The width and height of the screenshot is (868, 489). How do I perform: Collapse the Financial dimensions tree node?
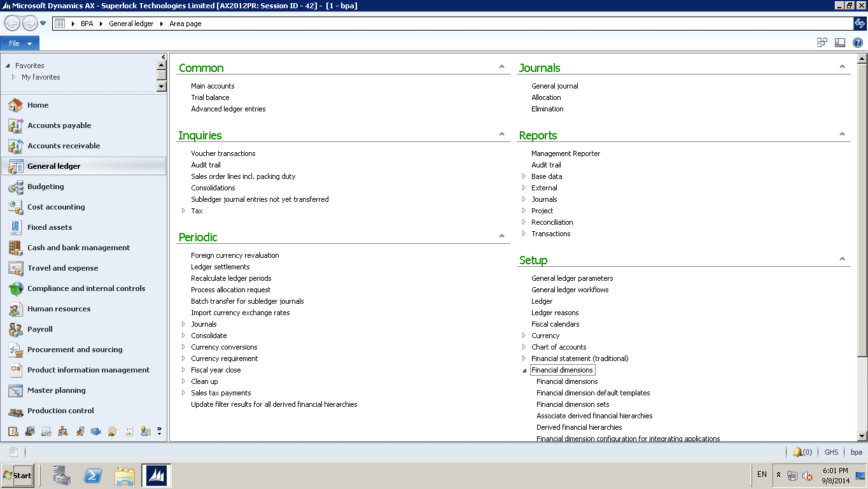click(x=524, y=371)
